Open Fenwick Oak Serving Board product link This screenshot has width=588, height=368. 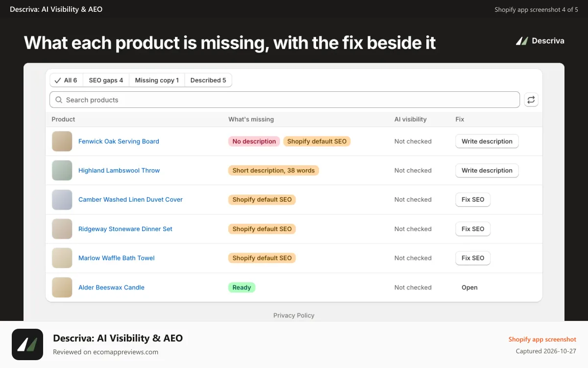pos(119,141)
